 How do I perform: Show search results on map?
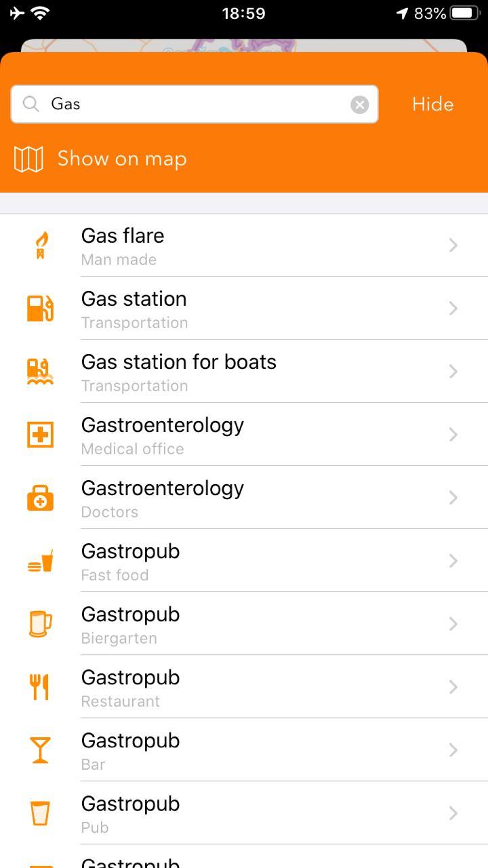pyautogui.click(x=122, y=159)
